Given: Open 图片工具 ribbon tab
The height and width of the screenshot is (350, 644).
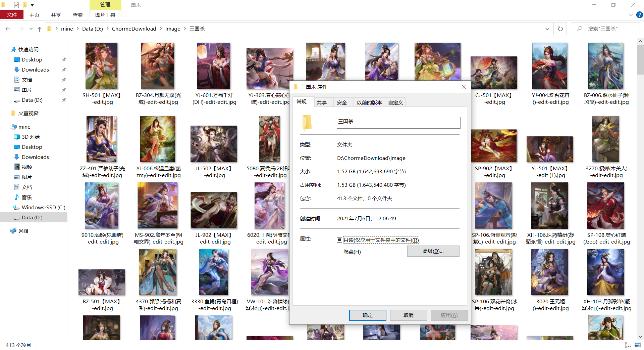Looking at the screenshot, I should [105, 15].
